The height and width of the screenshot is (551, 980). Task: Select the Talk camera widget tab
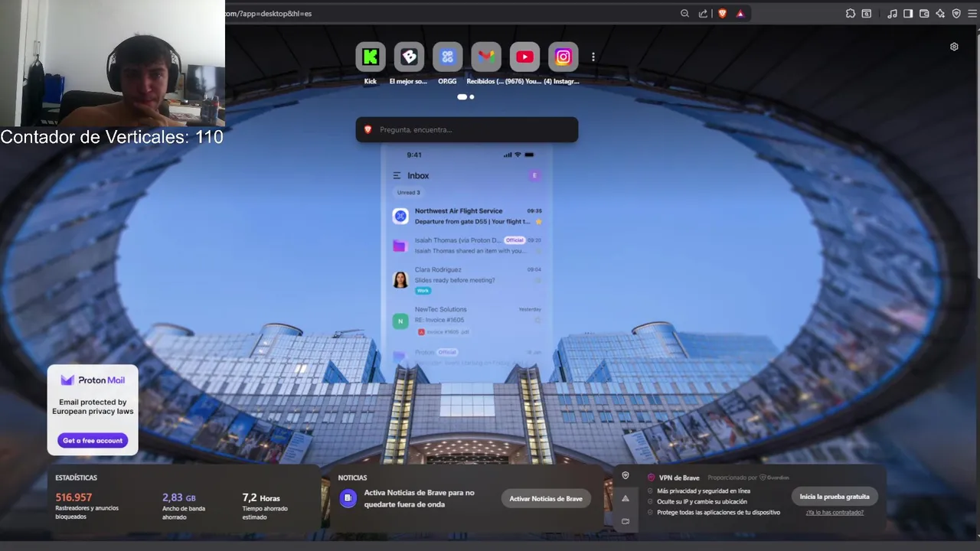[626, 521]
